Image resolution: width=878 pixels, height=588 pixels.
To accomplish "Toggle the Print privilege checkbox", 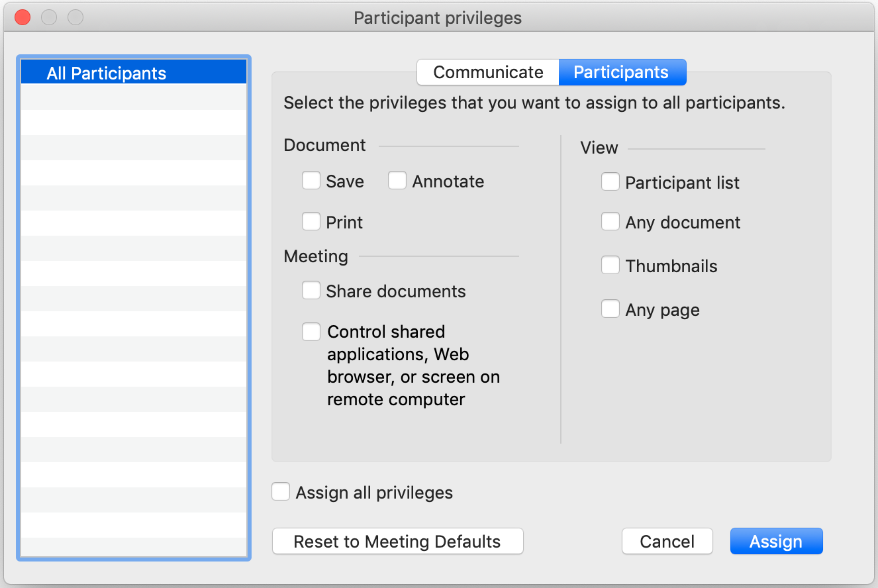I will click(x=311, y=222).
